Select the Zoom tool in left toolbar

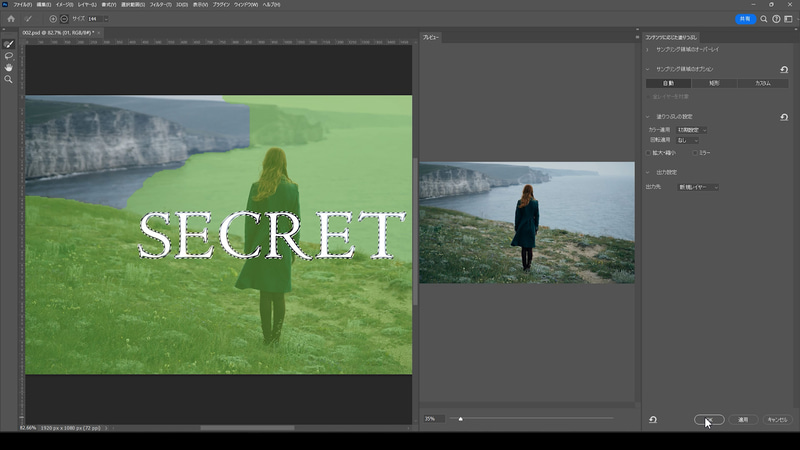(x=9, y=79)
